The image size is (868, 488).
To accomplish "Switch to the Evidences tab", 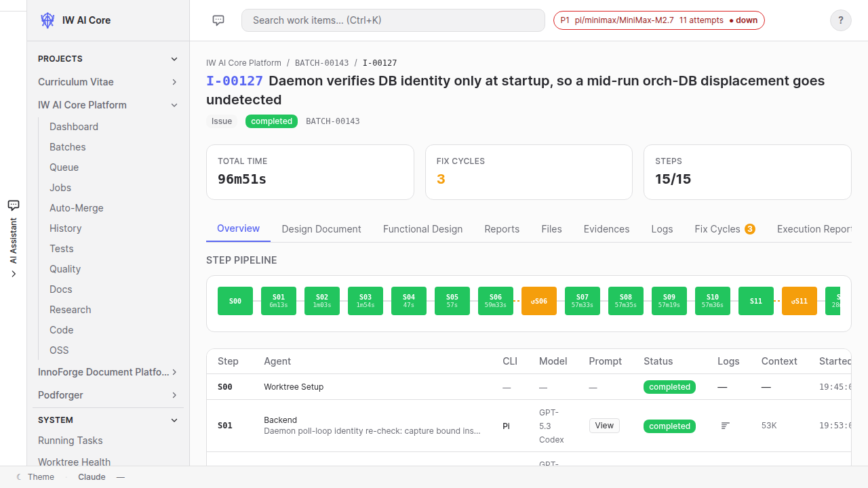I will (x=606, y=229).
